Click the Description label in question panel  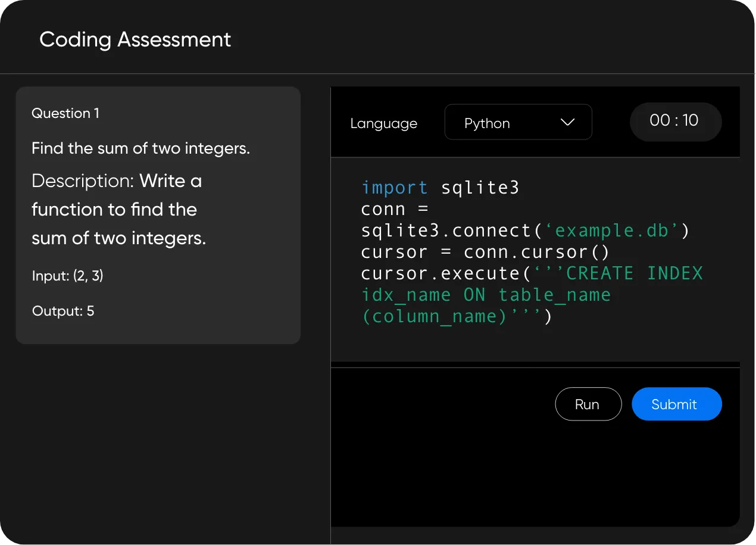pyautogui.click(x=83, y=180)
